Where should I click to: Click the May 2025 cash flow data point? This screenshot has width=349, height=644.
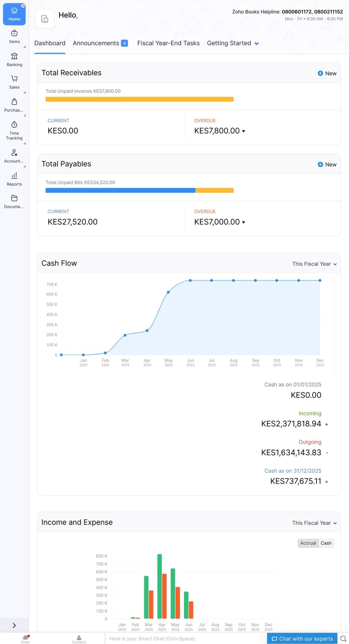tap(168, 292)
